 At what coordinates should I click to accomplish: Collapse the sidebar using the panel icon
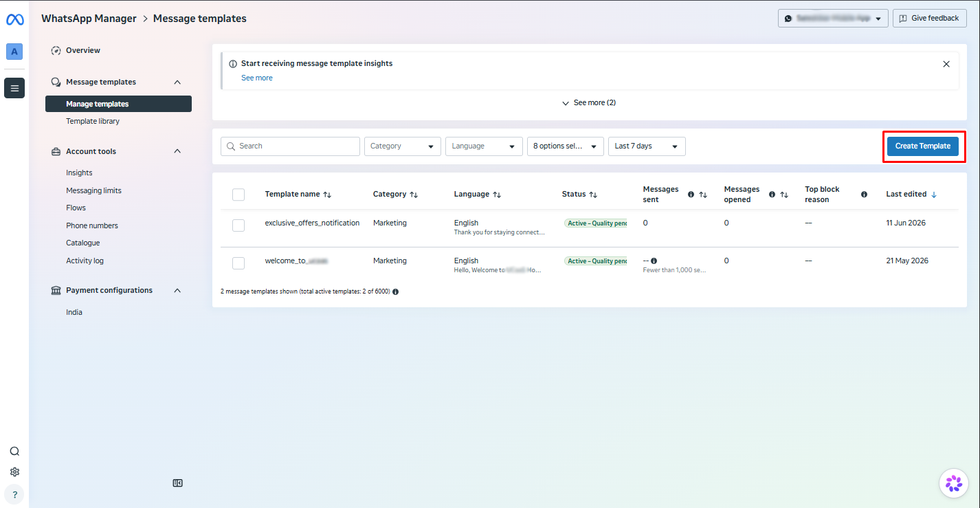(x=177, y=483)
